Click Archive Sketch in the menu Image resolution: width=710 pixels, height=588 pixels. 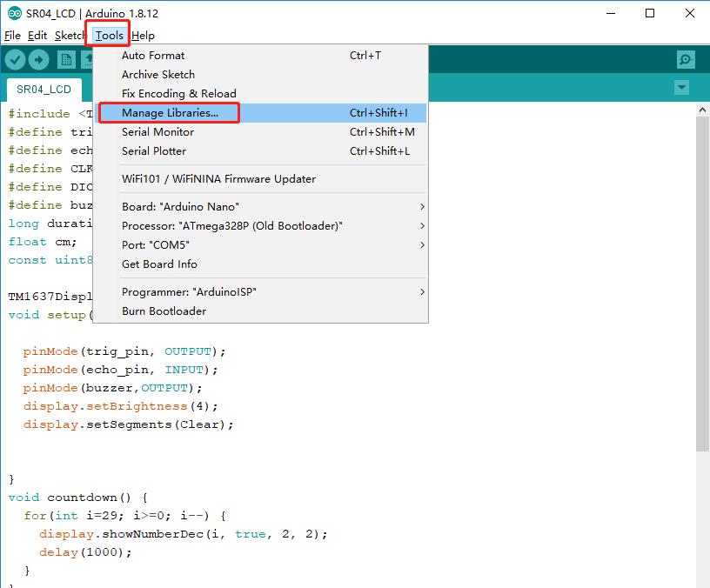click(158, 75)
